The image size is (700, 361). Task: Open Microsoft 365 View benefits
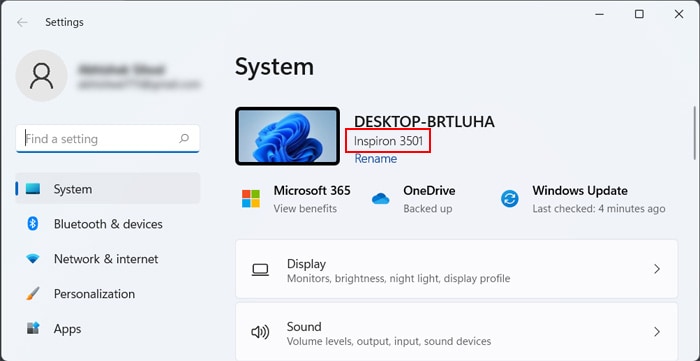pyautogui.click(x=305, y=208)
